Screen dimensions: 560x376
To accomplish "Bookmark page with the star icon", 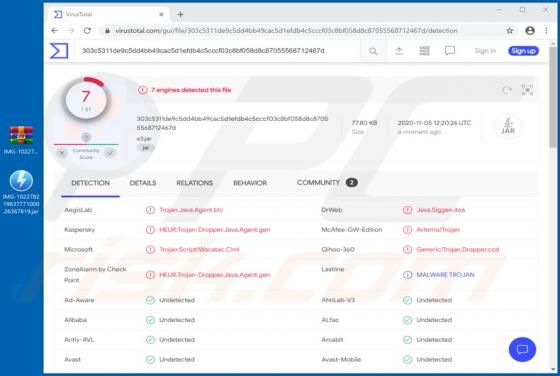I will coord(510,31).
